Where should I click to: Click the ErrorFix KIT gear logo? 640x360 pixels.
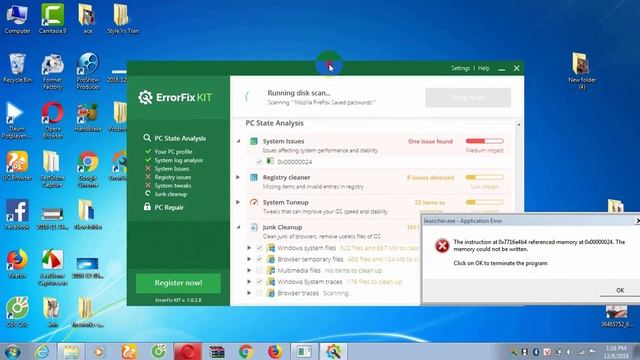pyautogui.click(x=145, y=97)
